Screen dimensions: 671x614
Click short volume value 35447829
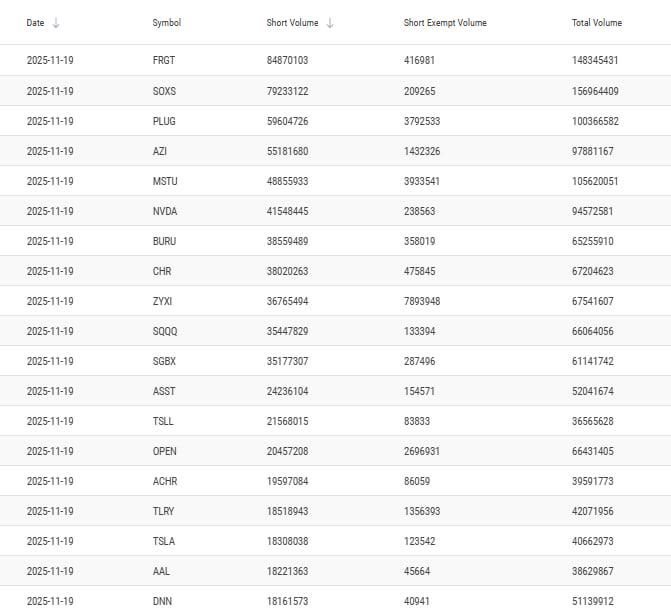click(x=287, y=331)
